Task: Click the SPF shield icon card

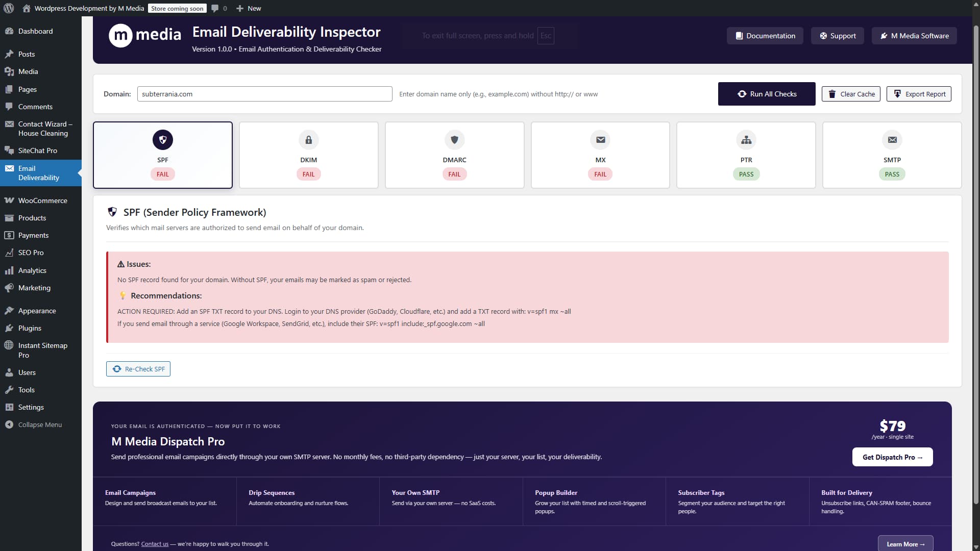Action: point(163,140)
